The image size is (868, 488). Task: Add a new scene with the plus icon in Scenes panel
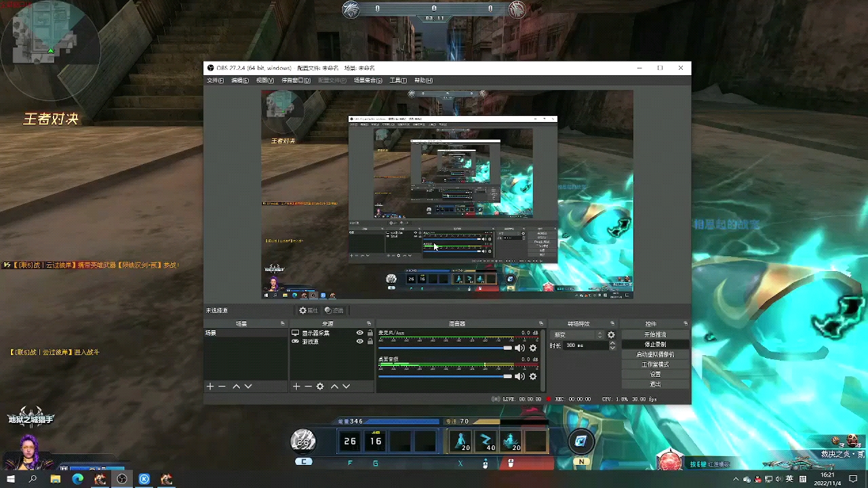(x=210, y=386)
